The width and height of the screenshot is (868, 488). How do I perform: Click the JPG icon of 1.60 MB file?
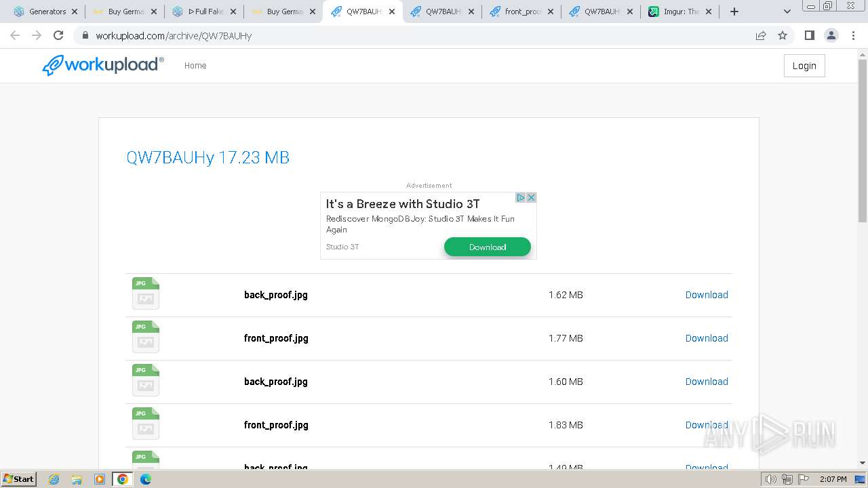[146, 380]
